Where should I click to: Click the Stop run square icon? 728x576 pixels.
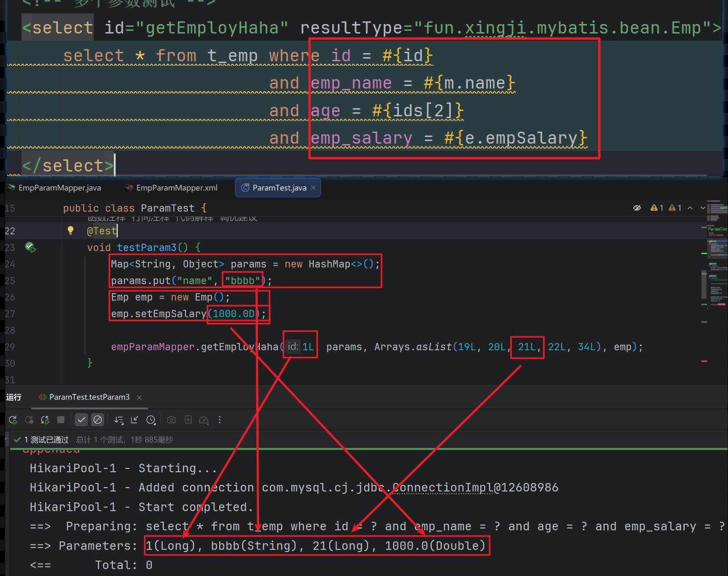click(61, 420)
